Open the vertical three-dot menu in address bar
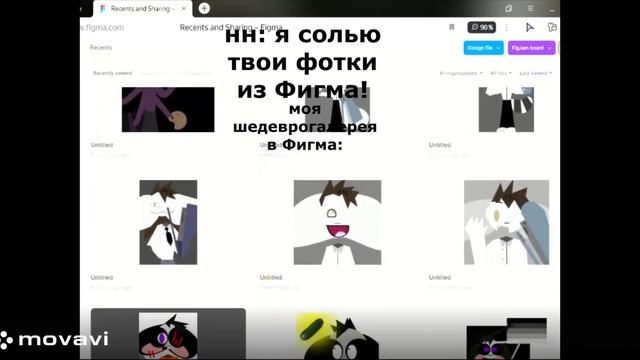The image size is (640, 360). pyautogui.click(x=506, y=27)
